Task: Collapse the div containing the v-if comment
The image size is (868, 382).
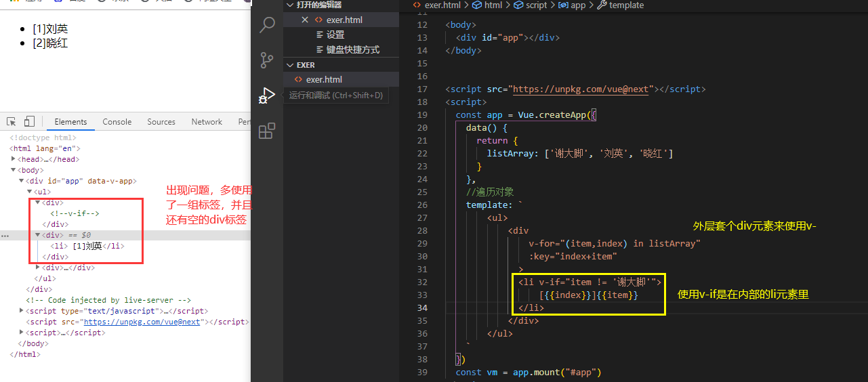Action: point(38,203)
